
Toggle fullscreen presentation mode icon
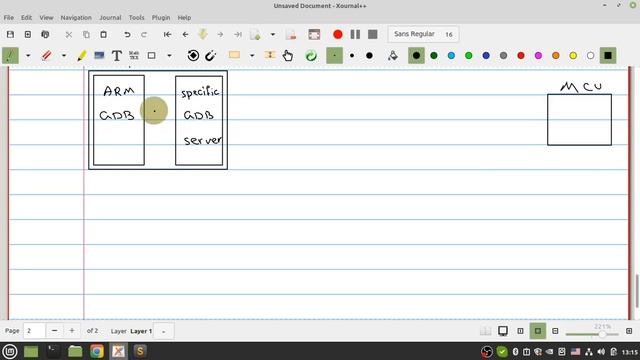pos(314,35)
